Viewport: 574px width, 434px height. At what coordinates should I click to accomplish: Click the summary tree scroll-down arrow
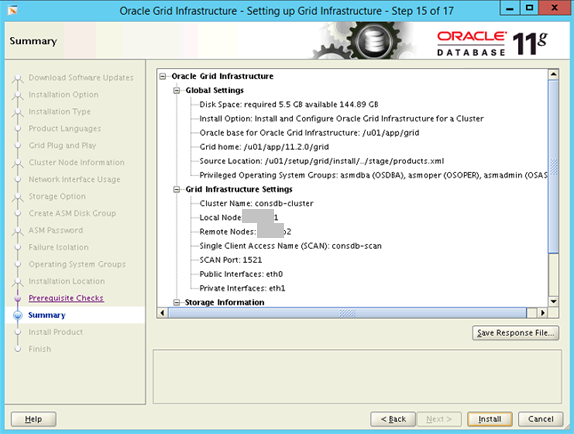(553, 302)
